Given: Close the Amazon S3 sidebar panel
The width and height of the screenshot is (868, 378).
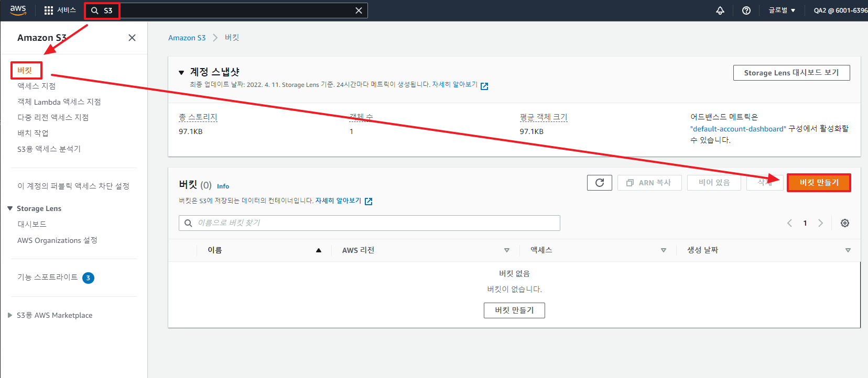Looking at the screenshot, I should tap(132, 38).
